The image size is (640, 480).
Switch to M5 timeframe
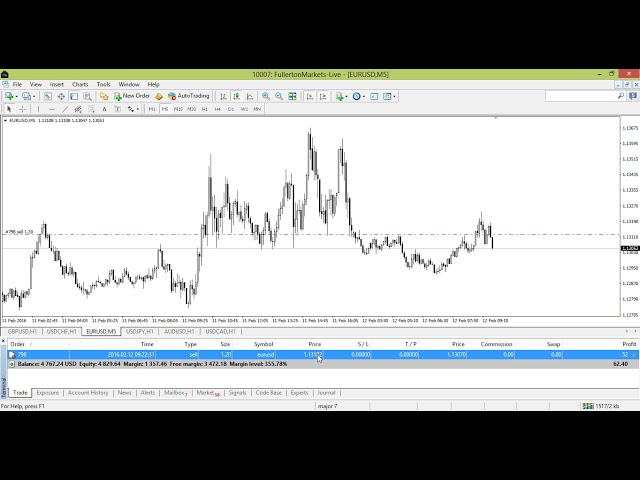165,109
